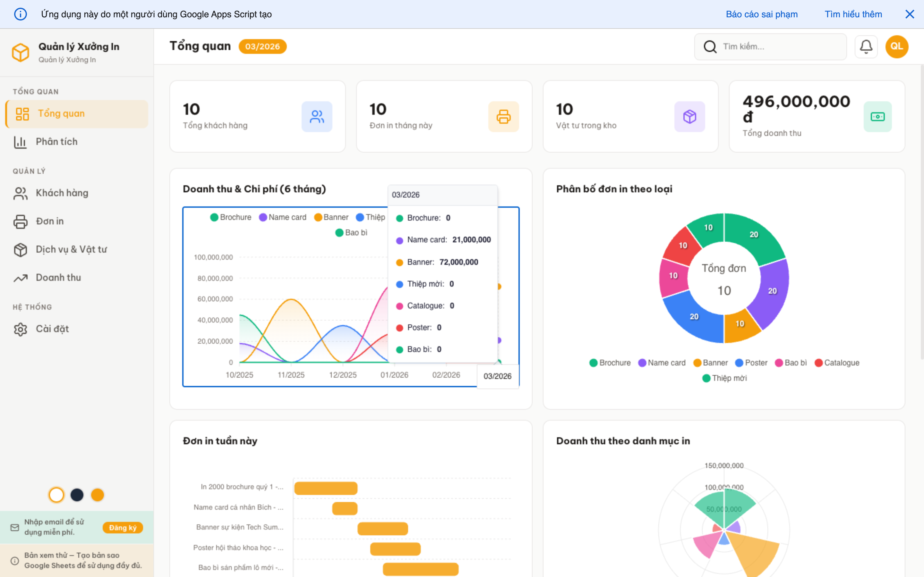Toggle Brochure series in revenue chart legend
This screenshot has width=924, height=577.
click(231, 217)
